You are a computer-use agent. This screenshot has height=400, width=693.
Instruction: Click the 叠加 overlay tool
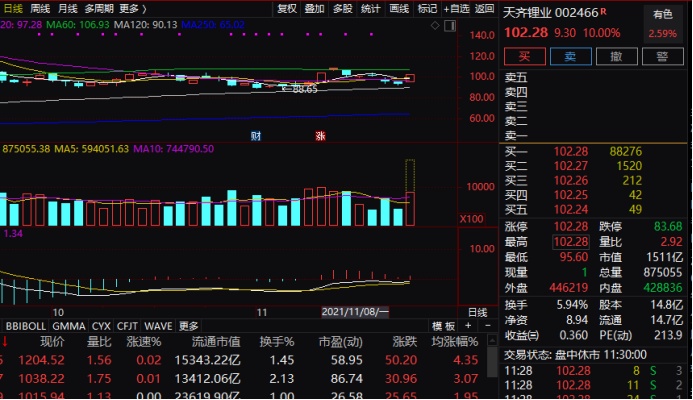pos(315,8)
